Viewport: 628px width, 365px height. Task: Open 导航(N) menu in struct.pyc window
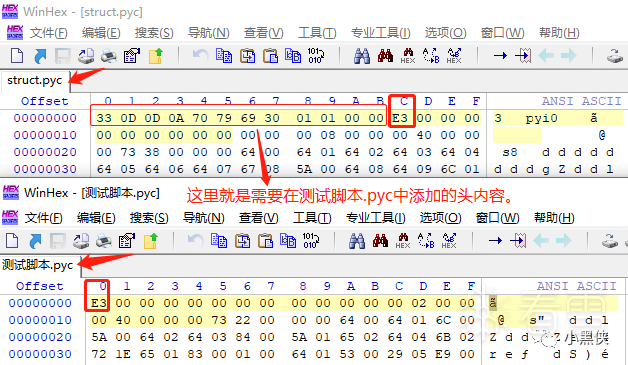pos(209,33)
